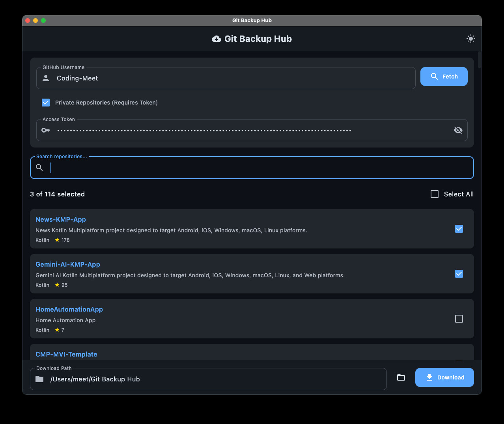Image resolution: width=504 pixels, height=424 pixels.
Task: Click the folder icon inside Download Path field
Action: click(39, 379)
